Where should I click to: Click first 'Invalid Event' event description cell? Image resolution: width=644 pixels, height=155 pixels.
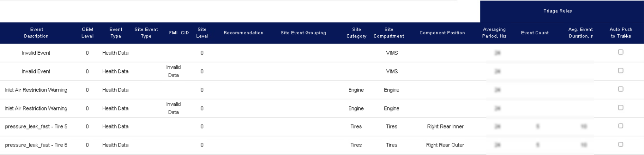pos(36,53)
